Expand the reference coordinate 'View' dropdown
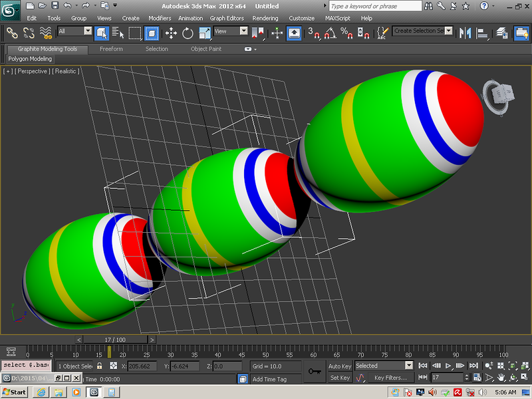The width and height of the screenshot is (532, 399). pyautogui.click(x=231, y=31)
